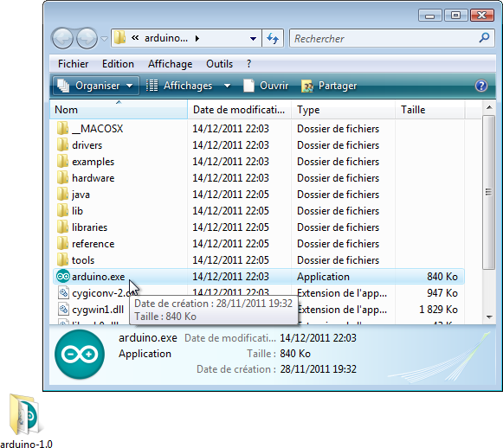Click the date cell of java row
The width and height of the screenshot is (503, 448).
pos(230,195)
